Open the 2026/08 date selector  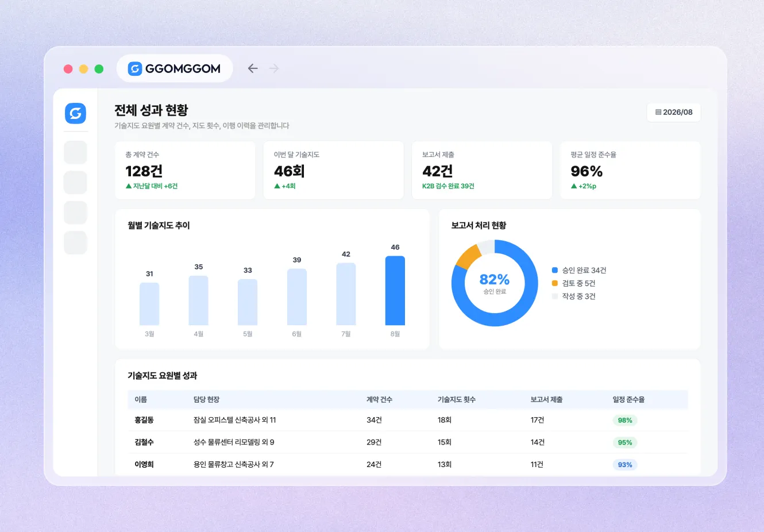pyautogui.click(x=674, y=112)
